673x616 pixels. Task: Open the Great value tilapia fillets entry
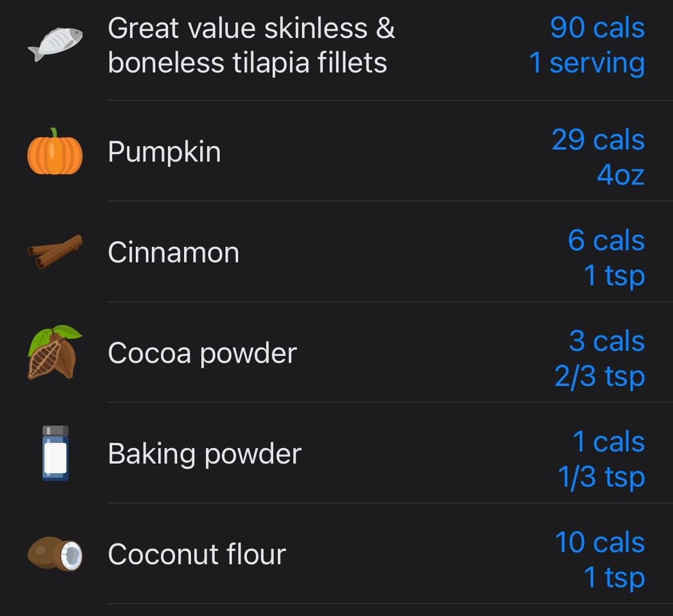(x=336, y=46)
